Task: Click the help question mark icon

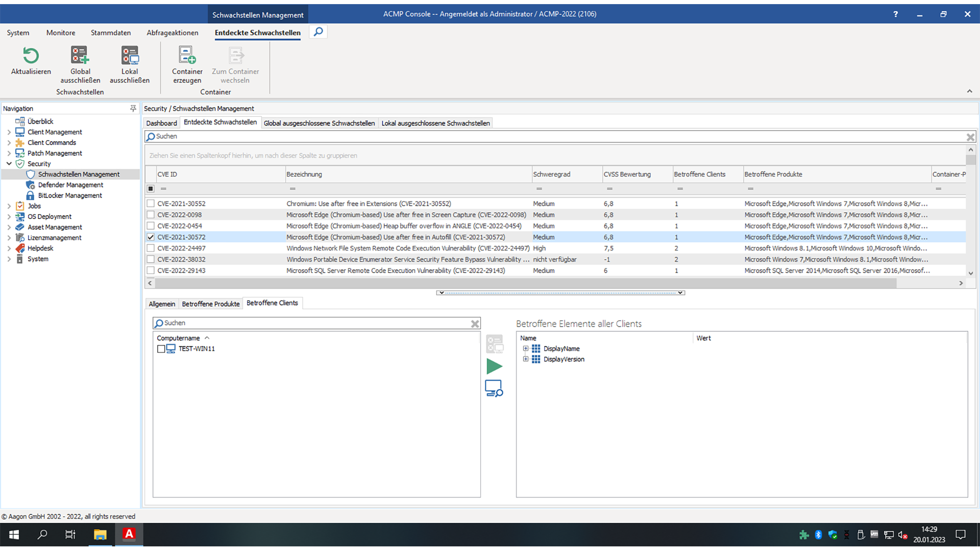Action: click(x=896, y=14)
